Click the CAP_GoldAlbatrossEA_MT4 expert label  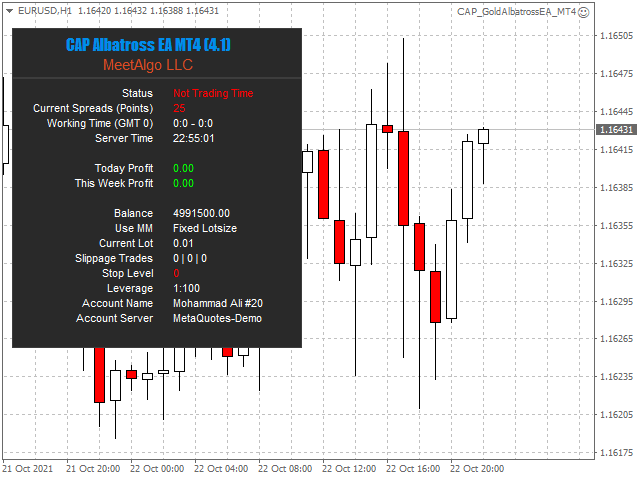516,12
